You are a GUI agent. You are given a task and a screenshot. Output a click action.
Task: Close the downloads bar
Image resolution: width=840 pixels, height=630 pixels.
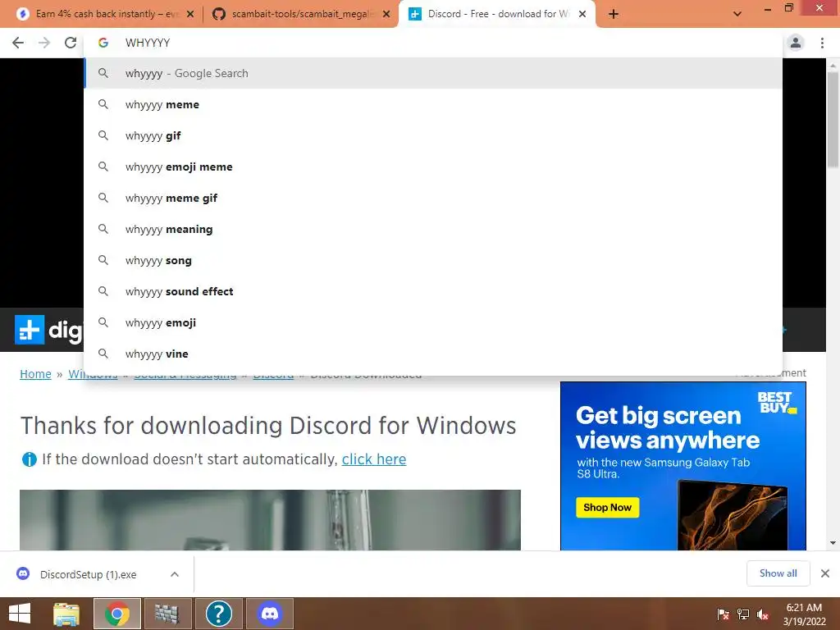825,573
